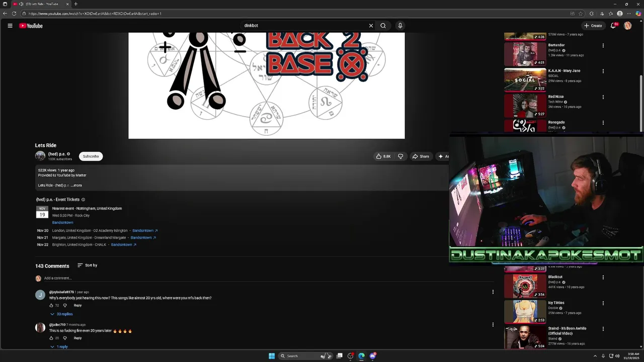Mute the tab using speaker icon
The height and width of the screenshot is (362, 644).
(x=21, y=4)
